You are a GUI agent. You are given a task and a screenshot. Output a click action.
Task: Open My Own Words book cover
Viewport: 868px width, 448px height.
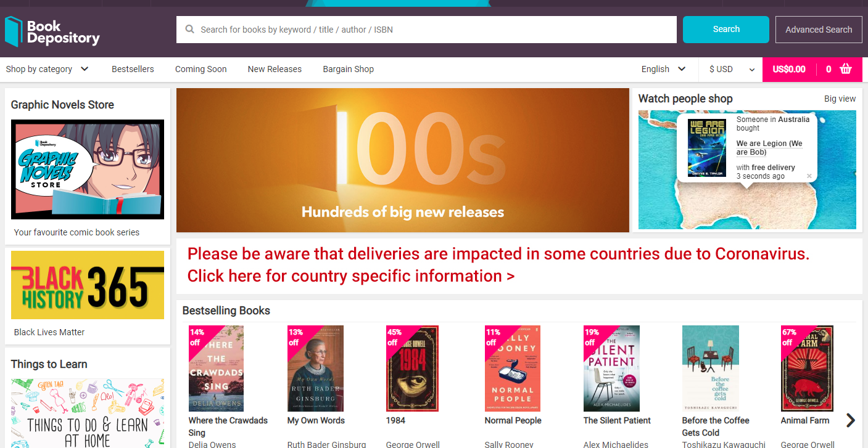coord(315,369)
